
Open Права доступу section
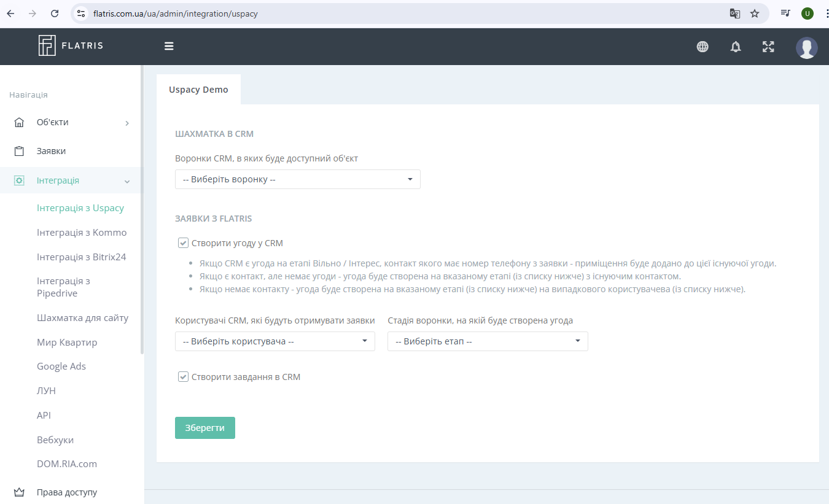[x=67, y=492]
